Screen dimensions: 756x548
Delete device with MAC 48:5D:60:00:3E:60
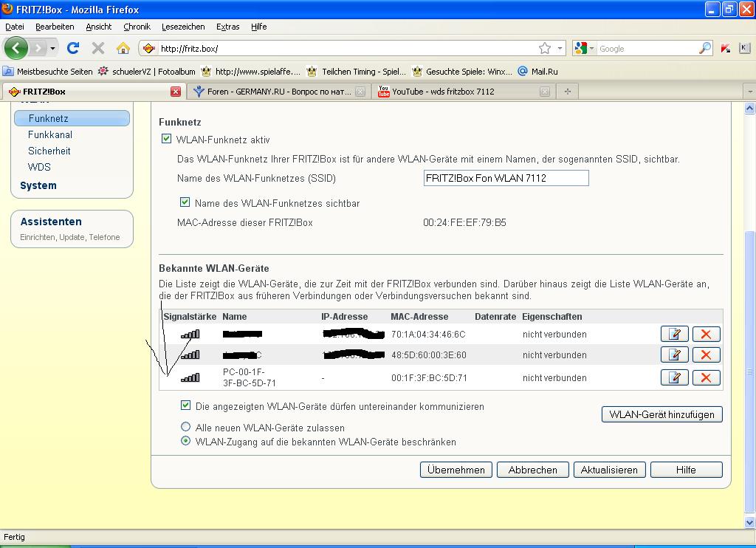pos(707,355)
